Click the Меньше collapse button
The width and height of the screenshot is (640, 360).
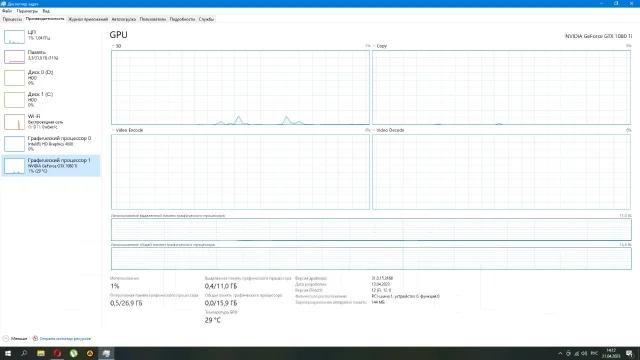[15, 338]
